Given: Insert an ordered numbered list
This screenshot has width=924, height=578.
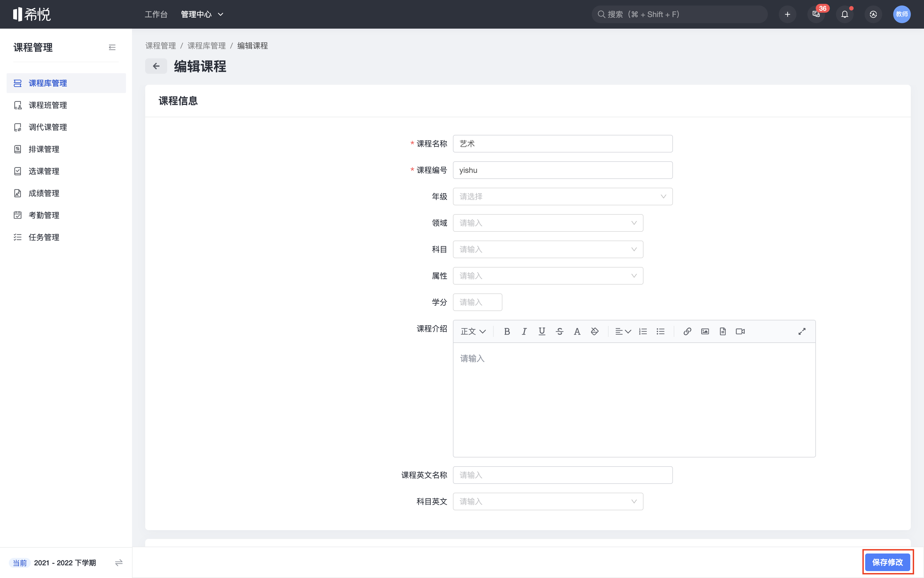Looking at the screenshot, I should pos(643,331).
